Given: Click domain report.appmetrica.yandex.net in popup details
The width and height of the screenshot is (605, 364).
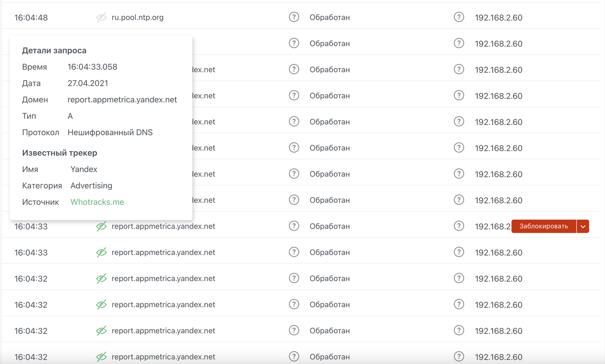Looking at the screenshot, I should pyautogui.click(x=122, y=100).
